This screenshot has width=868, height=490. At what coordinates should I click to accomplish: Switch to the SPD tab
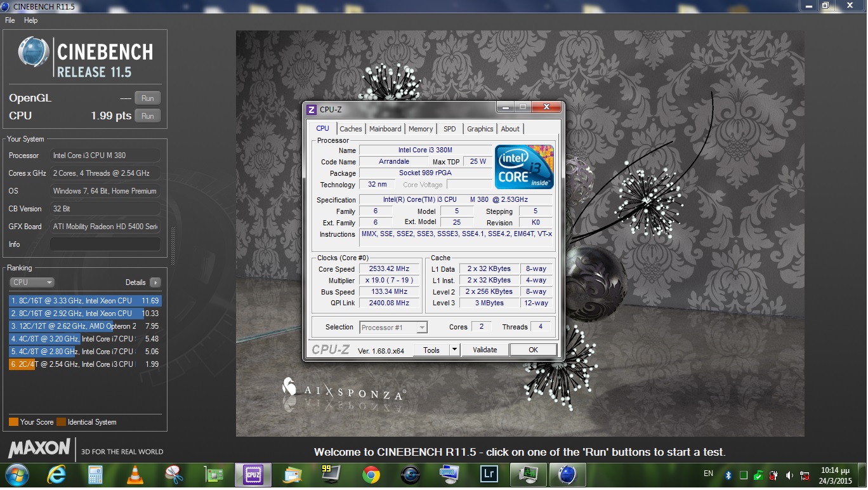pos(450,129)
